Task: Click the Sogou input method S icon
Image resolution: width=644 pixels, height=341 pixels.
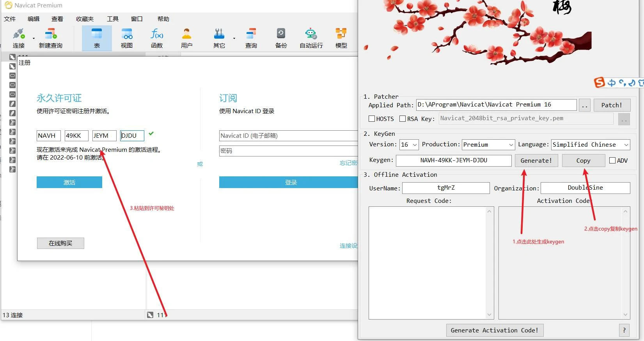Action: click(599, 82)
